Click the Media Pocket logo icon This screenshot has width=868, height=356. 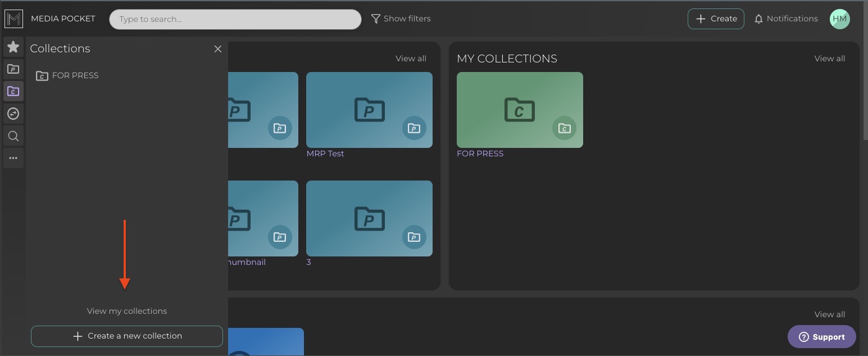tap(13, 19)
